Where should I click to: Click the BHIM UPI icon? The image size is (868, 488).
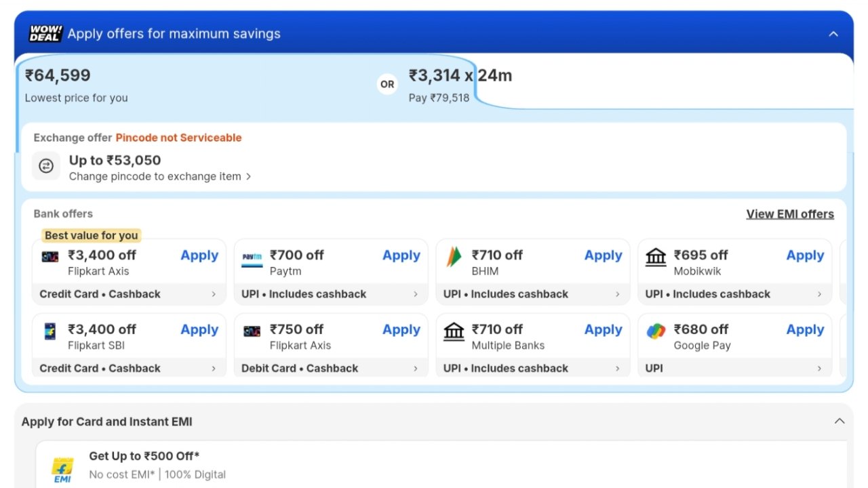(x=453, y=257)
